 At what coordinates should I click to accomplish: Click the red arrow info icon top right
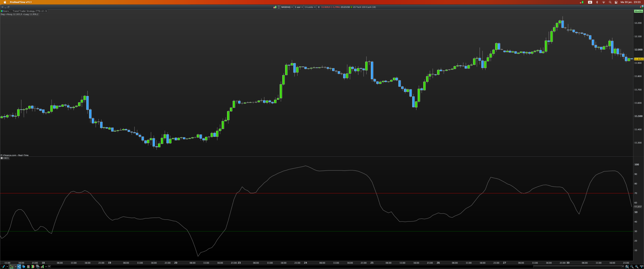click(x=642, y=7)
